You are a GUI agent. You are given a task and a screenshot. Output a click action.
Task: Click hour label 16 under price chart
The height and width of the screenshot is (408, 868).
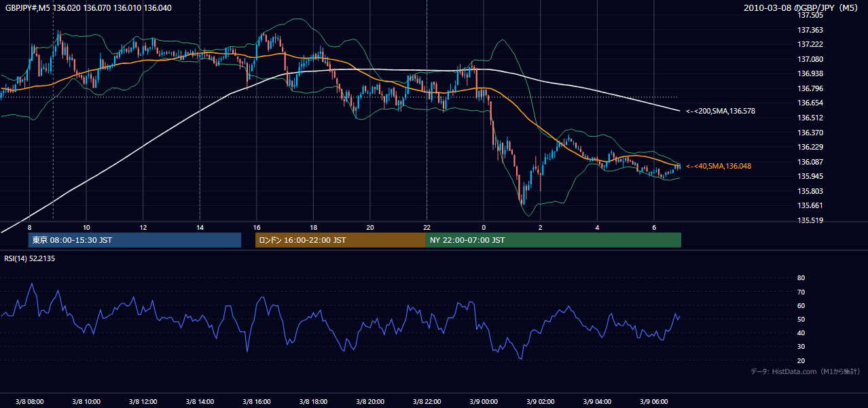click(x=256, y=227)
